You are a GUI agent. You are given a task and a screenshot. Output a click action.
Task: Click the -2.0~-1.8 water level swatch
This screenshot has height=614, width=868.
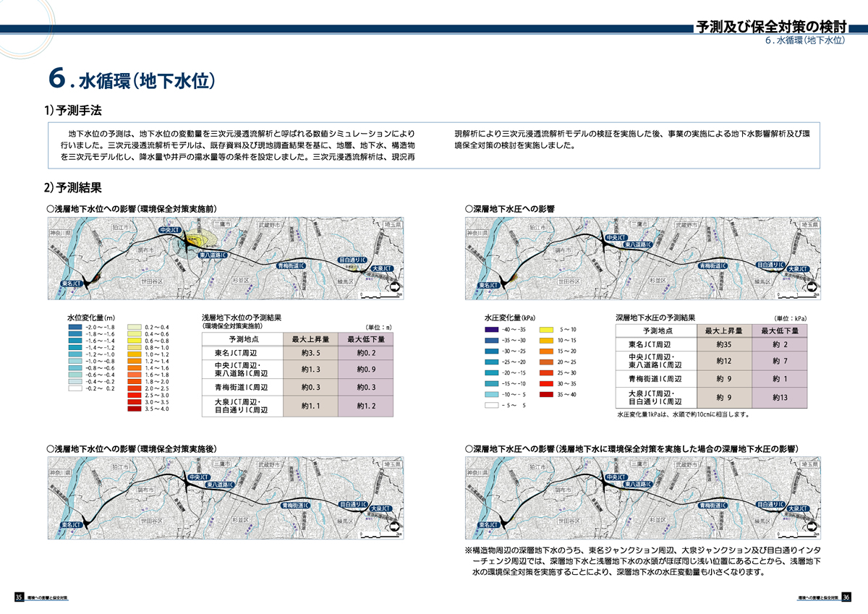(74, 328)
